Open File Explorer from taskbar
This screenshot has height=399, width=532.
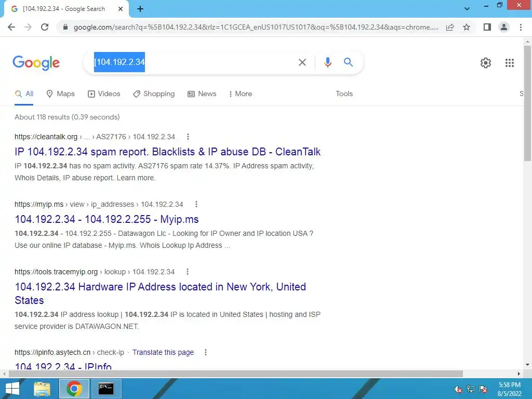[x=42, y=389]
